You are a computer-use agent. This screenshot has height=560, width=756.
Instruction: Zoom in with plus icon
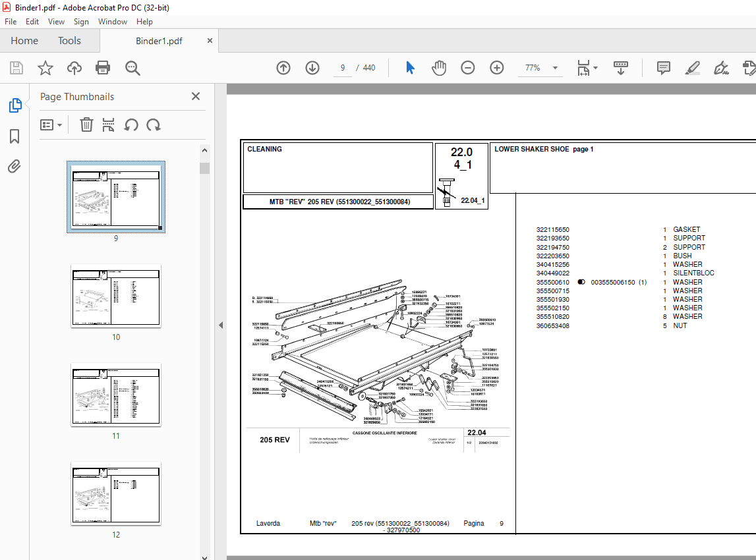point(496,68)
